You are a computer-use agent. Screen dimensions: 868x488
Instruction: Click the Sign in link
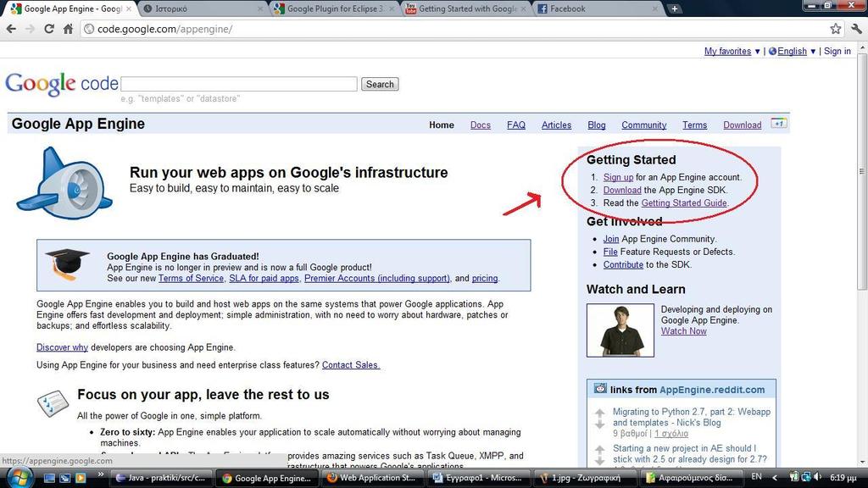837,52
